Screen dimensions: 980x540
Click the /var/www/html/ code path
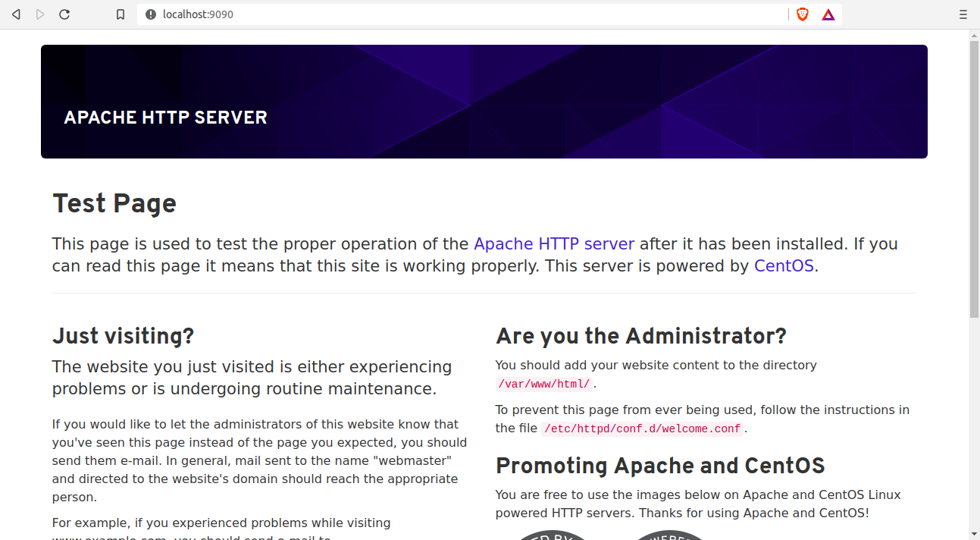tap(544, 384)
